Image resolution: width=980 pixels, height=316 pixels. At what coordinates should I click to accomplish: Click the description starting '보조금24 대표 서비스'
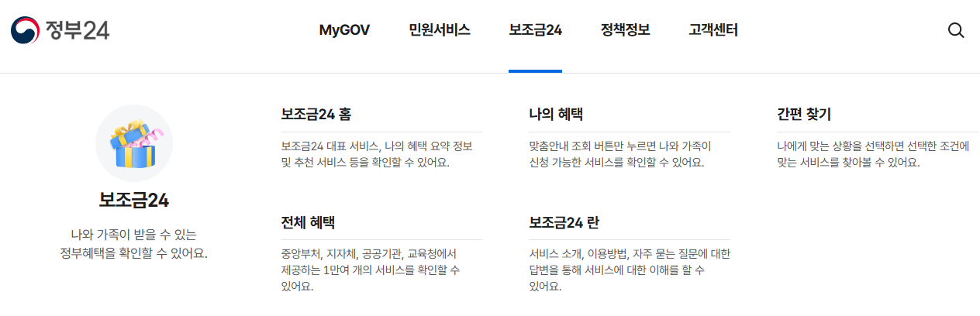378,154
